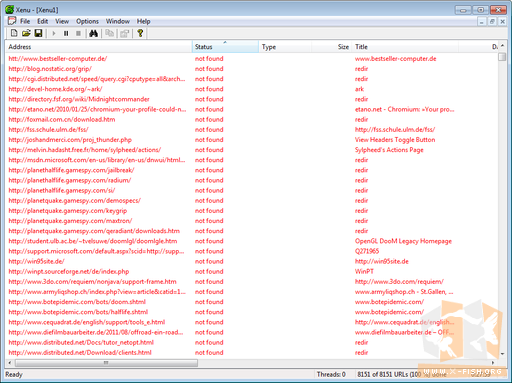
Task: Click the vertical scrollbar down arrow
Action: (502, 354)
